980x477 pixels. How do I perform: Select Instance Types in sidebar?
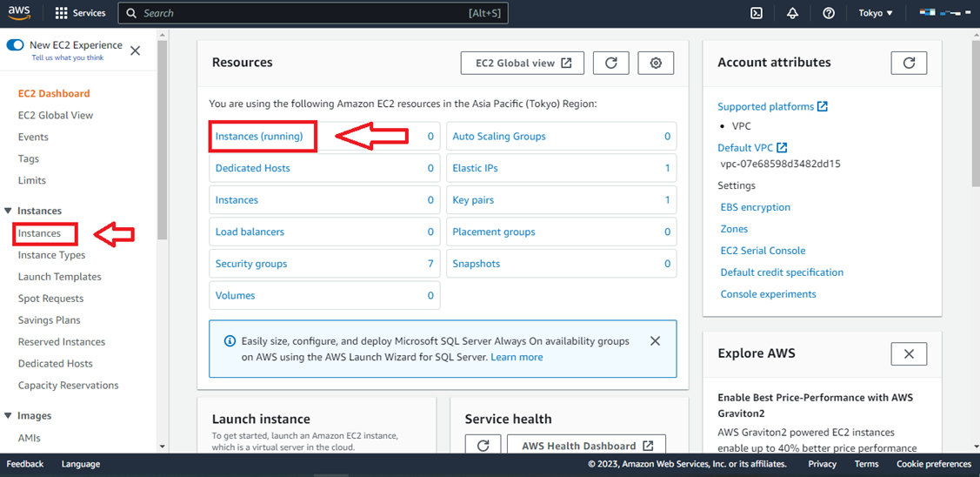point(52,255)
